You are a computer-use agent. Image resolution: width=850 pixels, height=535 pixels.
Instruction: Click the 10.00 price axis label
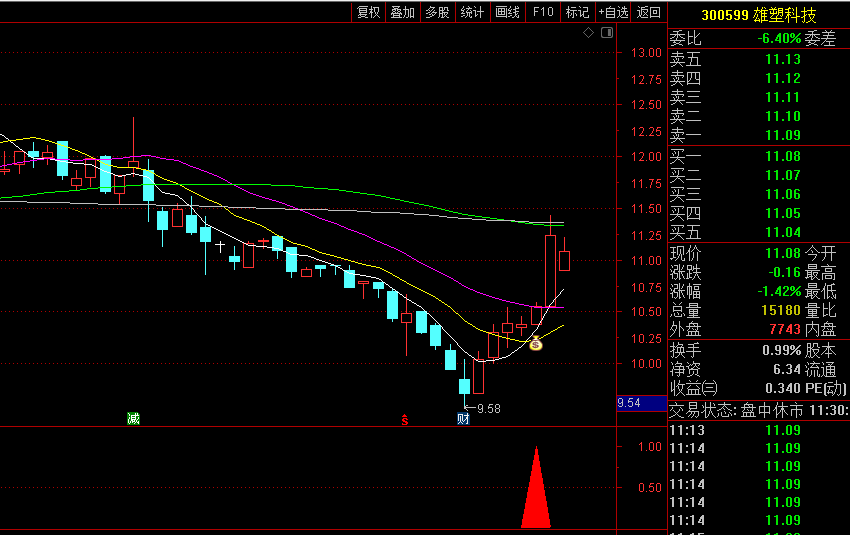pos(646,364)
